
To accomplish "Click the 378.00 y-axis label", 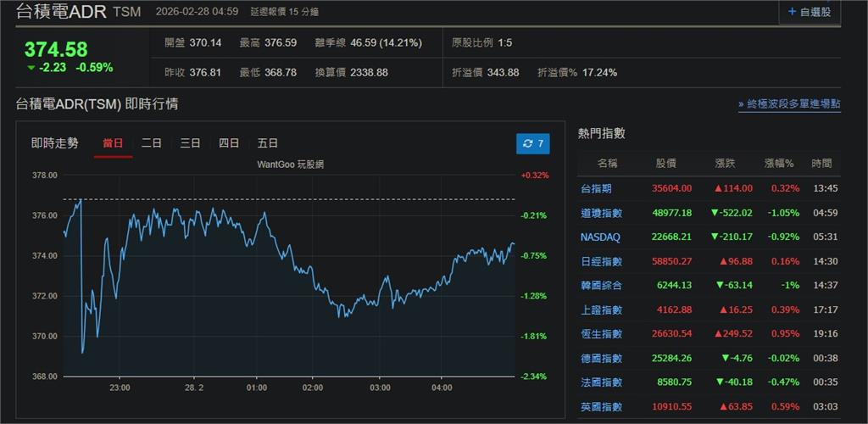I will pos(47,176).
